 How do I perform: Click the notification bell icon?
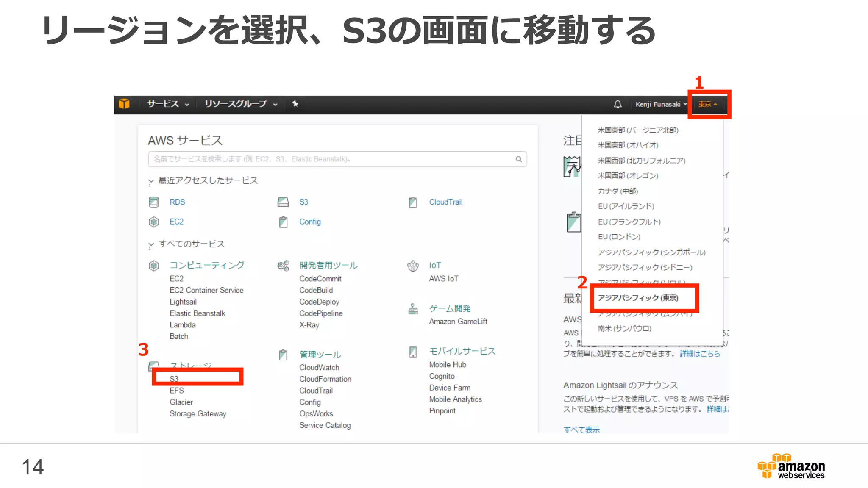pos(618,104)
